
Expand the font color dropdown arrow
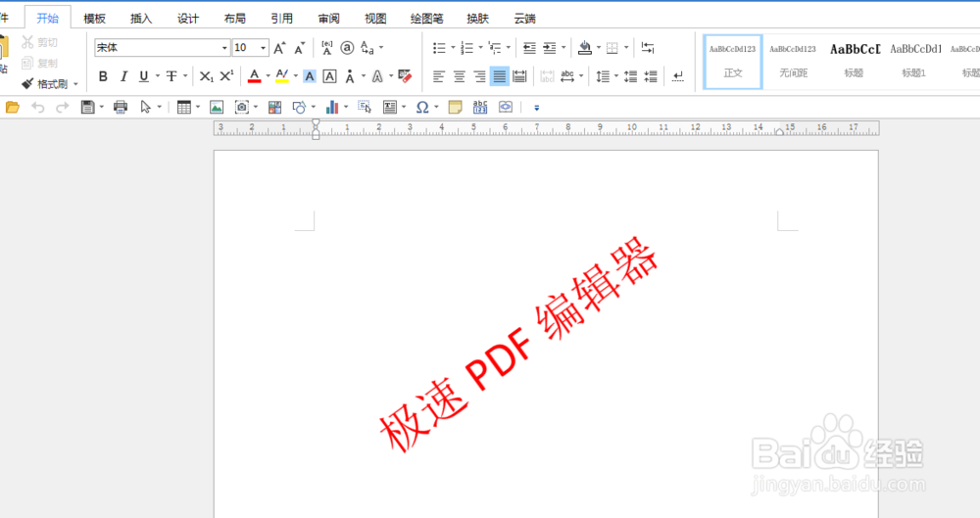[269, 76]
